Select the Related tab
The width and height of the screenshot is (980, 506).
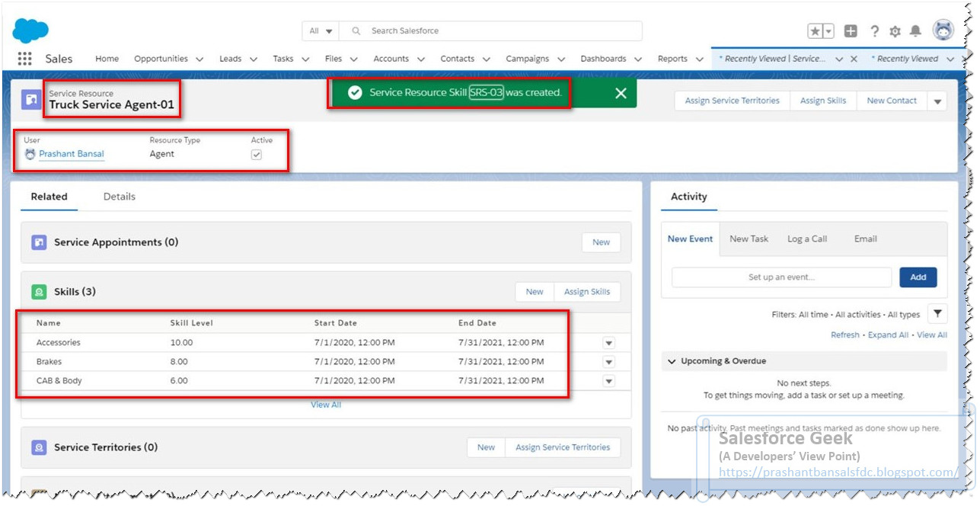tap(49, 197)
